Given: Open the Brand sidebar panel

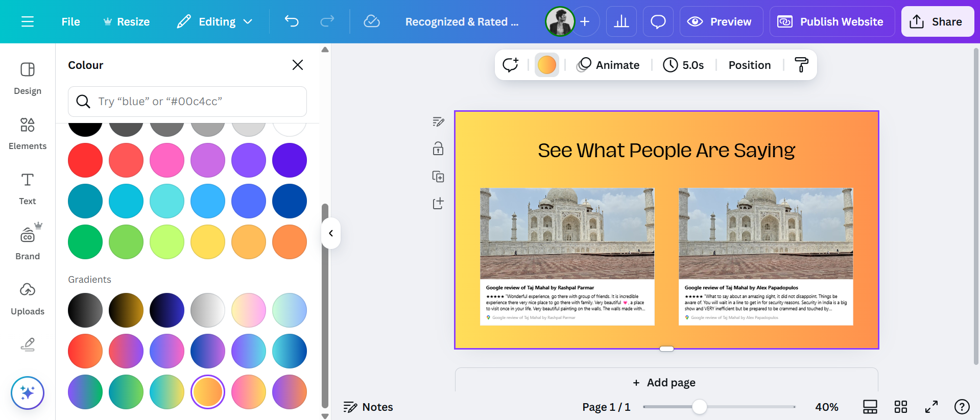Looking at the screenshot, I should [28, 243].
